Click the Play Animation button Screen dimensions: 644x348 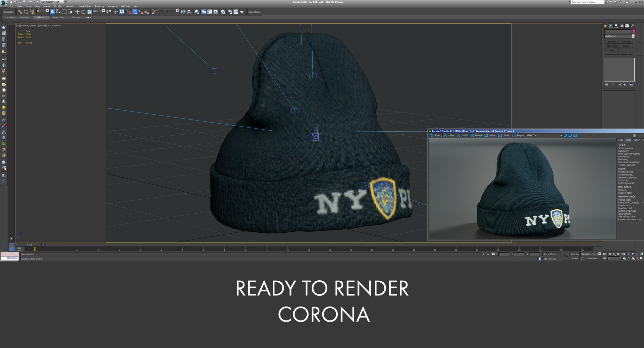coord(614,254)
